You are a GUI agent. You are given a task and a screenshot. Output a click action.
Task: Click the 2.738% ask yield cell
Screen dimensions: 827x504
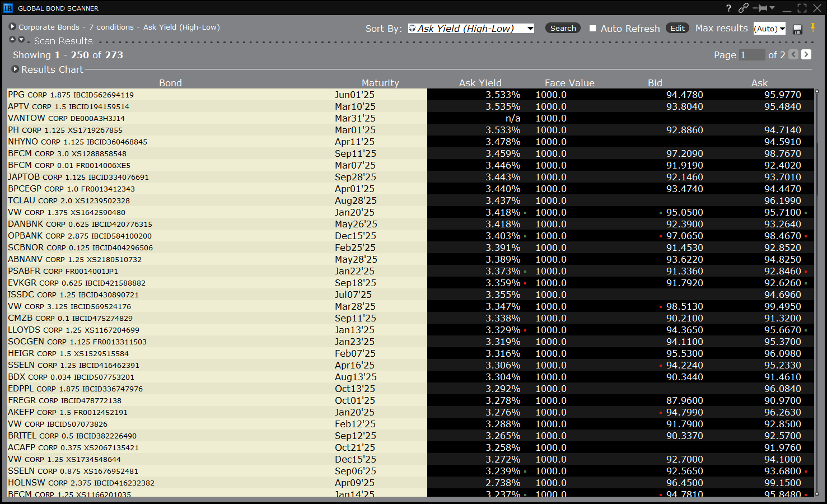[x=503, y=483]
